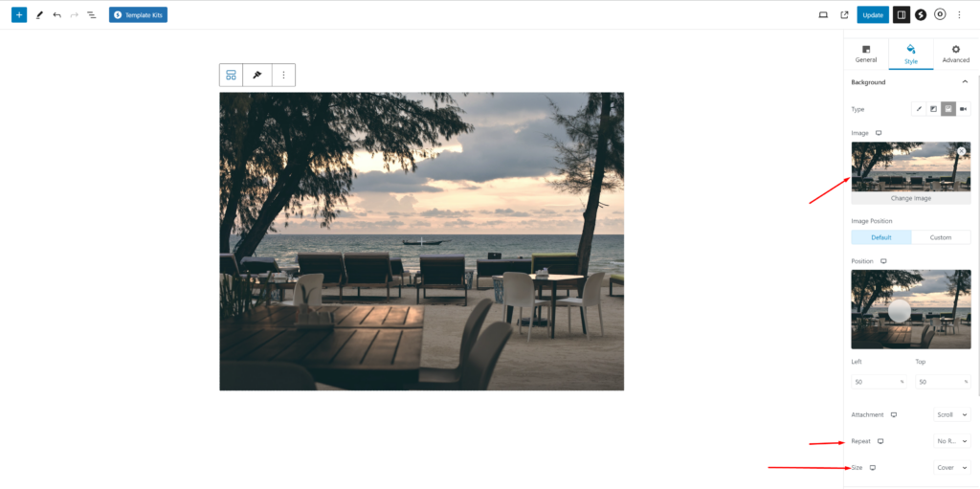The height and width of the screenshot is (489, 980).
Task: Select the pencil Tools icon in top bar
Action: 39,15
